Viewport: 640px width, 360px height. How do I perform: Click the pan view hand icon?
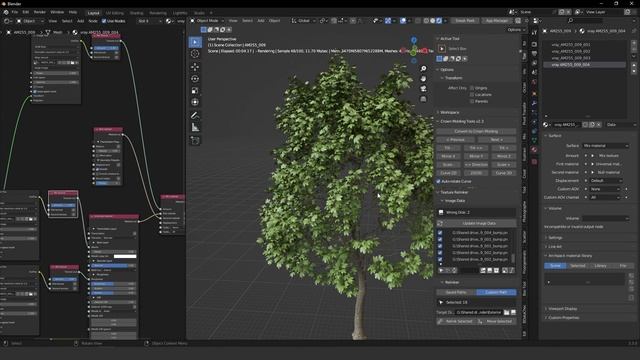tap(423, 78)
